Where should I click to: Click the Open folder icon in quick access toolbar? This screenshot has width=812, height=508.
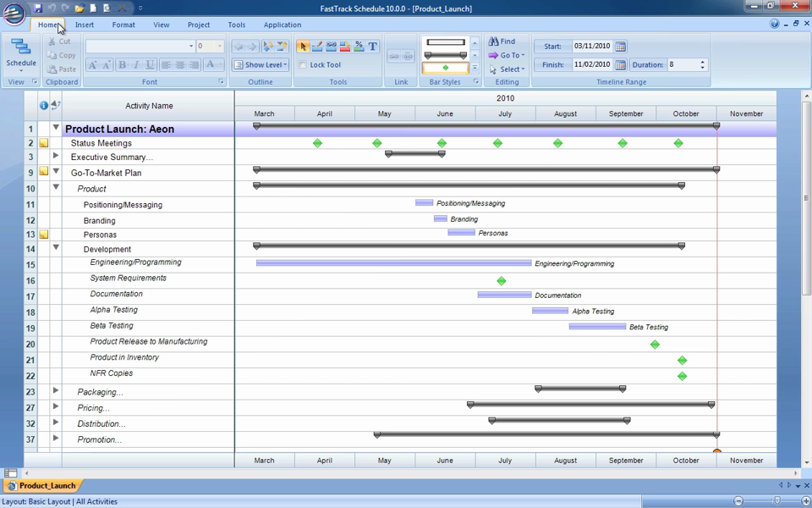(x=80, y=8)
